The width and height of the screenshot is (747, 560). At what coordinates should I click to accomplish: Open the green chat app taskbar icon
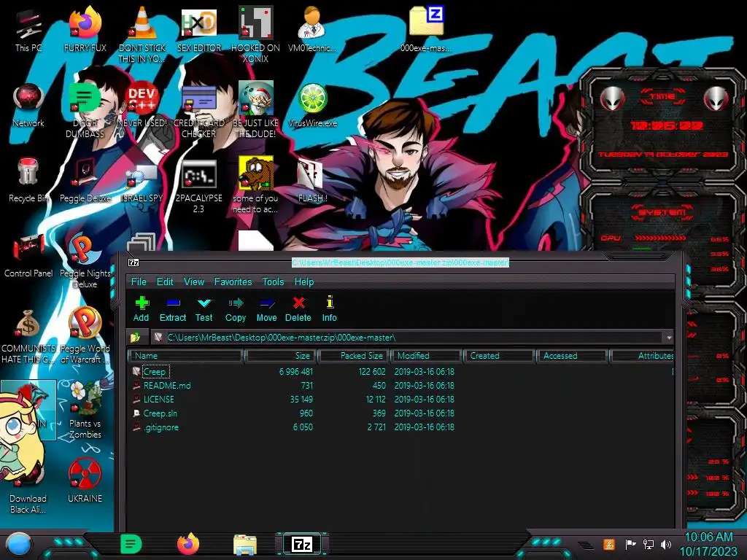pyautogui.click(x=131, y=544)
